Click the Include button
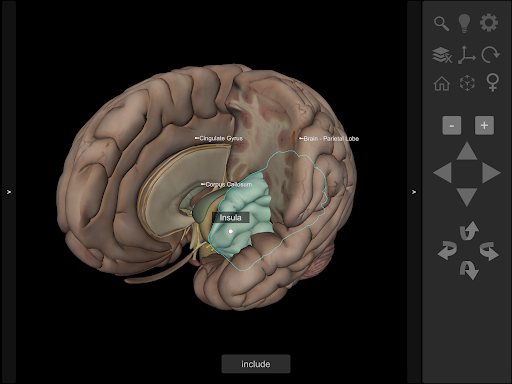 (256, 364)
